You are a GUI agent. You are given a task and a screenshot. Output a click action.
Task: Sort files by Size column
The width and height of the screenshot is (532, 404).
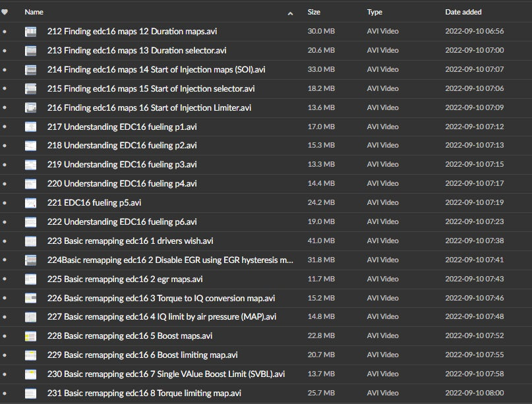(x=314, y=12)
